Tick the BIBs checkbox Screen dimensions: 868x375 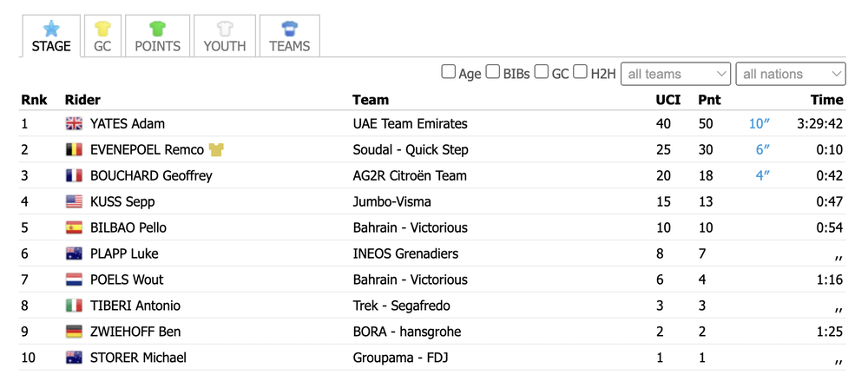click(x=493, y=72)
